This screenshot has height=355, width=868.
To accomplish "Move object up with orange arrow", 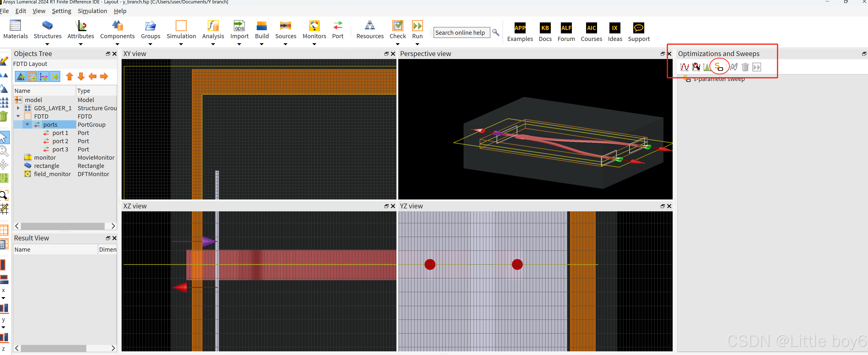I will coord(69,77).
